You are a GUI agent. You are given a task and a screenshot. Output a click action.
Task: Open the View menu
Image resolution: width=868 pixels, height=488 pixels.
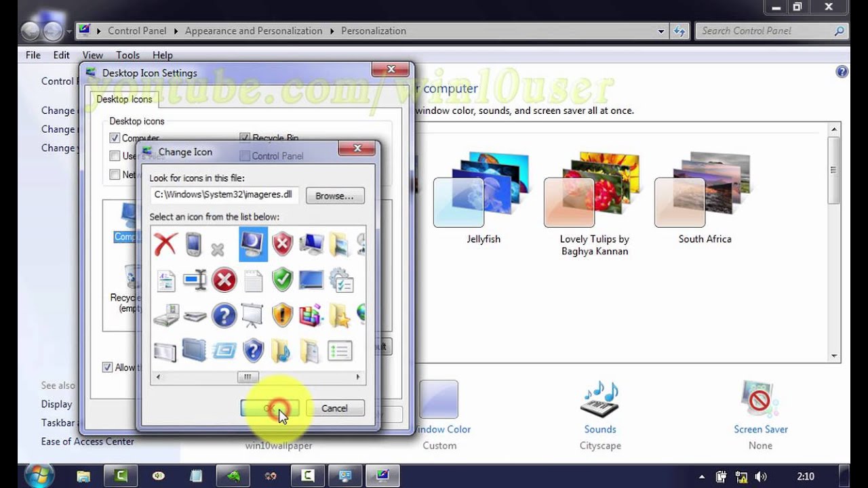(93, 55)
